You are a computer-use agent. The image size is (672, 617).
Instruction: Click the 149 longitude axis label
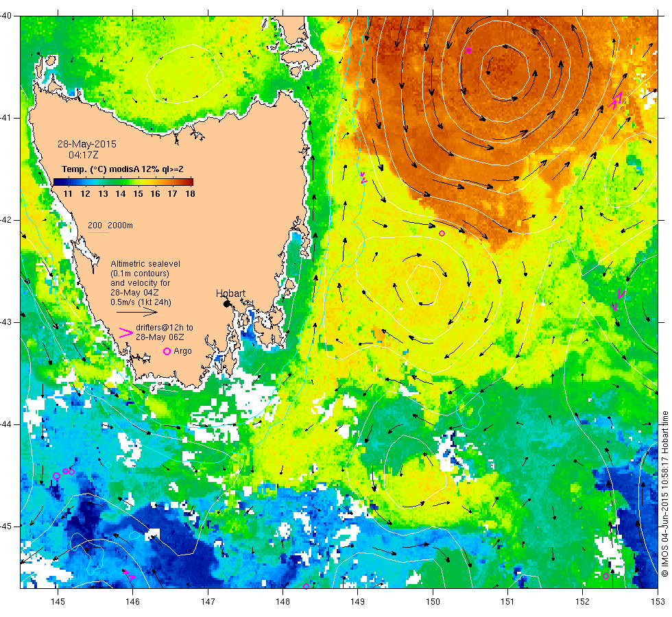click(358, 602)
